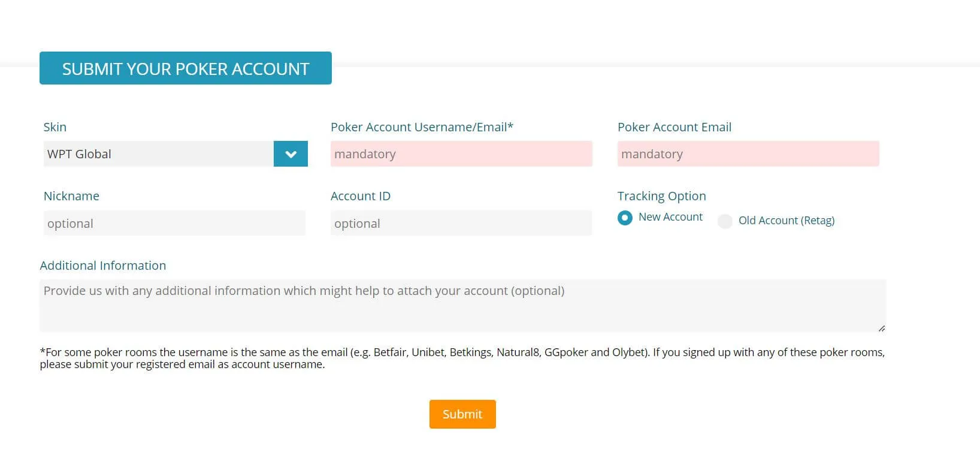Select the Old Account (Retag) radio option
Viewport: 980px width, 467px height.
click(725, 221)
